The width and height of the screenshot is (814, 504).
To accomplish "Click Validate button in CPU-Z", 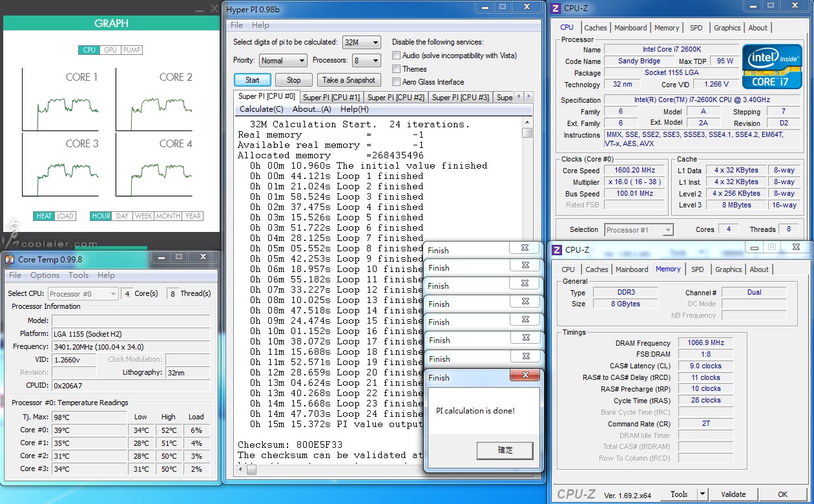I will point(733,494).
